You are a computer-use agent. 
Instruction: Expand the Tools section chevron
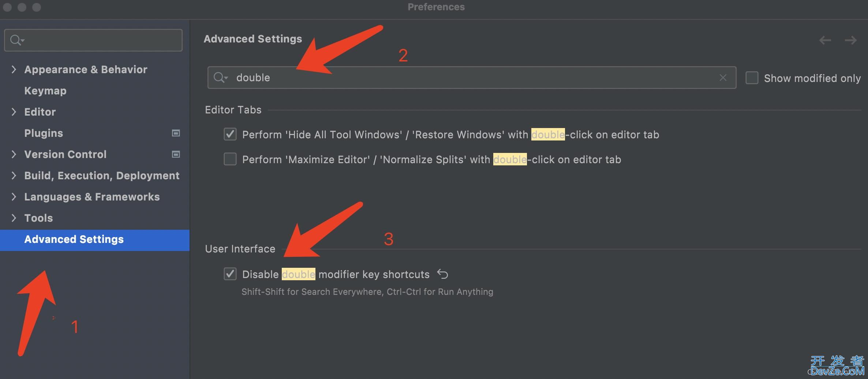14,218
